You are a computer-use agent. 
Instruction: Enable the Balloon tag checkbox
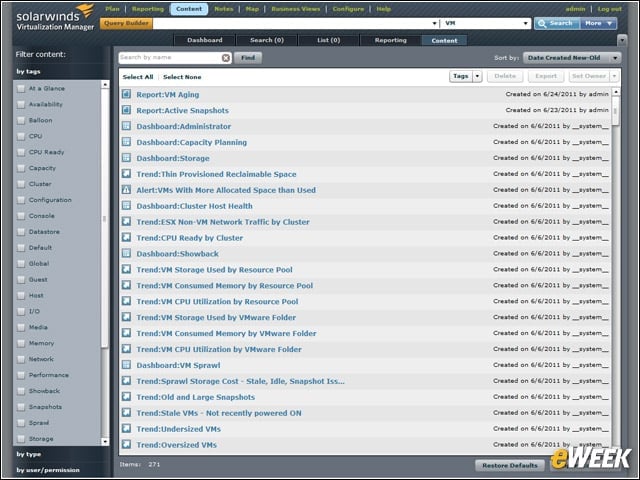point(21,120)
